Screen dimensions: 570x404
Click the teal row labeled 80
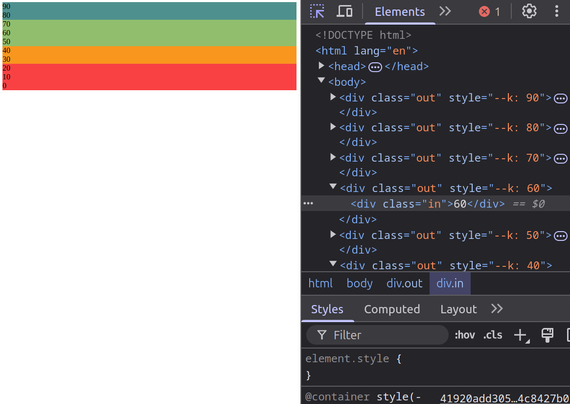[149, 15]
